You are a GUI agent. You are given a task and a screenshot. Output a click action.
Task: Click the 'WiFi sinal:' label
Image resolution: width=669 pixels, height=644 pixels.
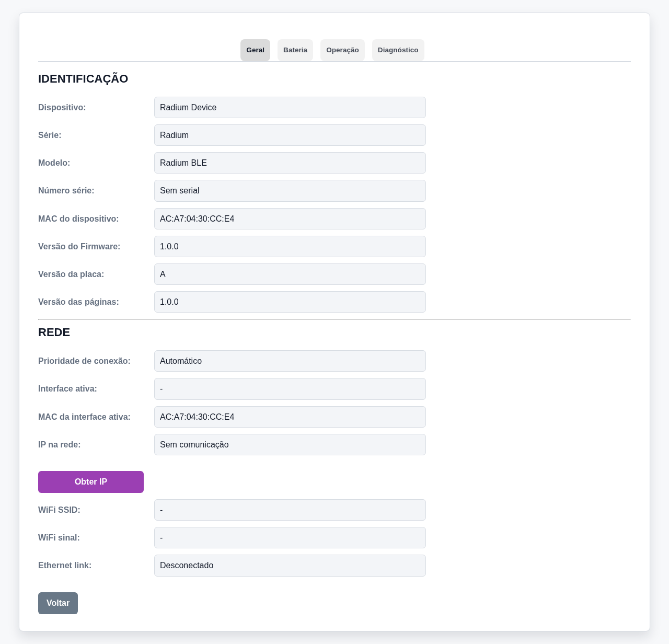click(x=59, y=537)
